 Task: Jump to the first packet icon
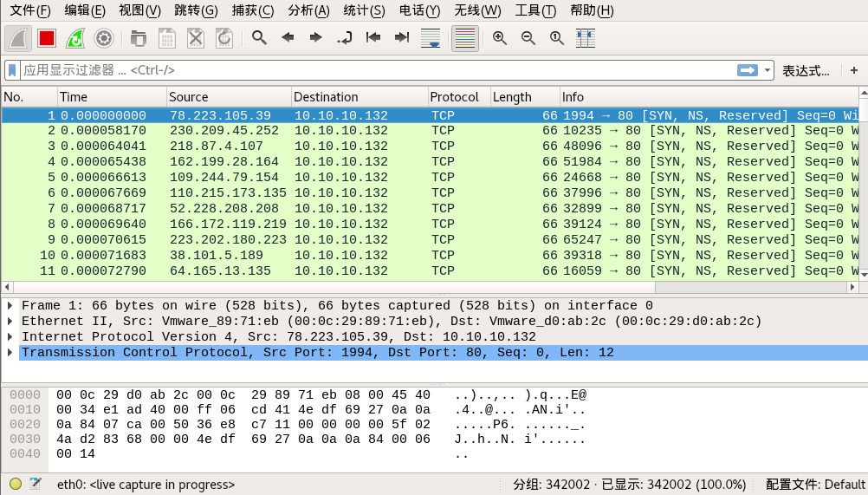point(373,37)
